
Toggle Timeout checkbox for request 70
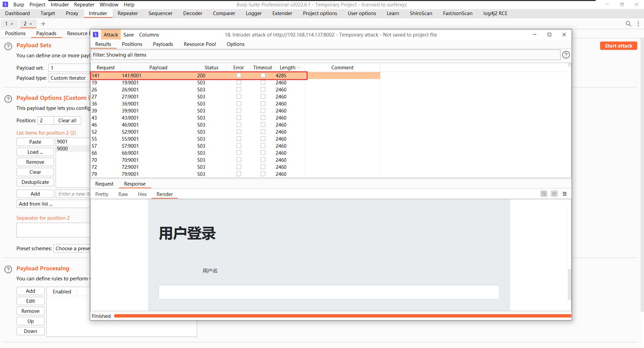tap(263, 160)
